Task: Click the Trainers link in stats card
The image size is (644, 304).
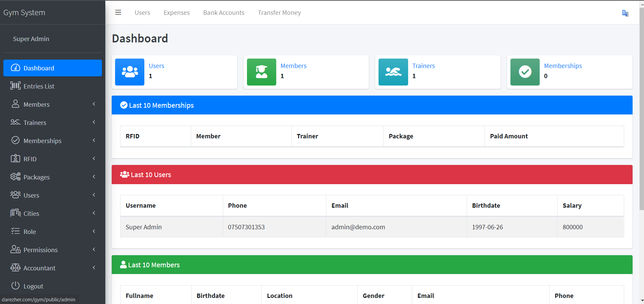Action: (424, 66)
